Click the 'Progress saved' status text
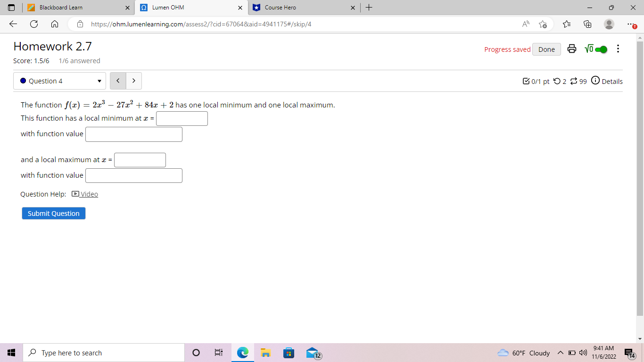The width and height of the screenshot is (644, 362). coord(507,49)
